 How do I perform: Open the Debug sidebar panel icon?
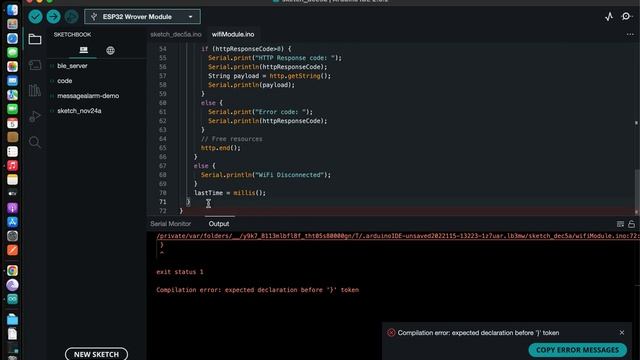click(x=35, y=116)
